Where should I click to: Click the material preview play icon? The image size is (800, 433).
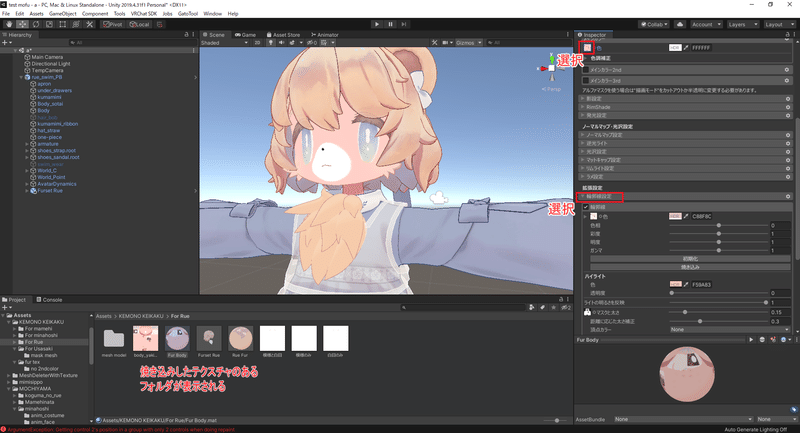751,340
